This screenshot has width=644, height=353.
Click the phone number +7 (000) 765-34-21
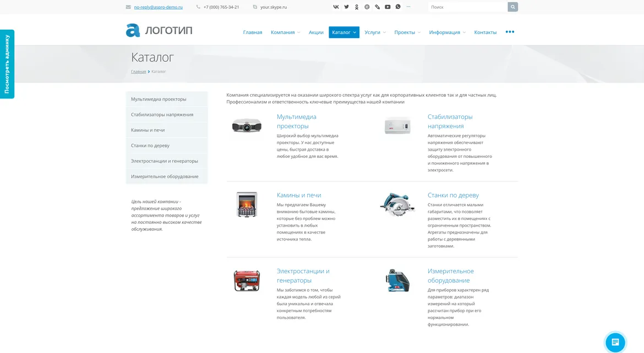[221, 7]
